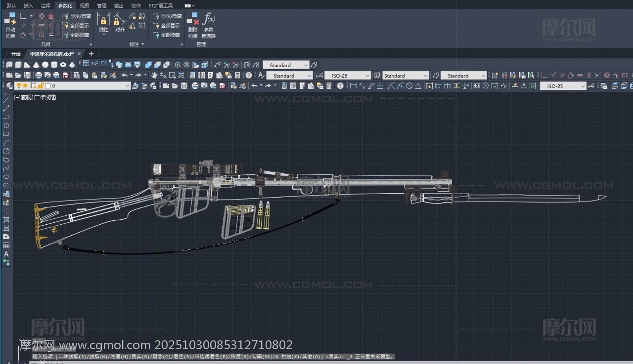633x364 pixels.
Task: Click the layer 0 white color swatch
Action: [48, 86]
